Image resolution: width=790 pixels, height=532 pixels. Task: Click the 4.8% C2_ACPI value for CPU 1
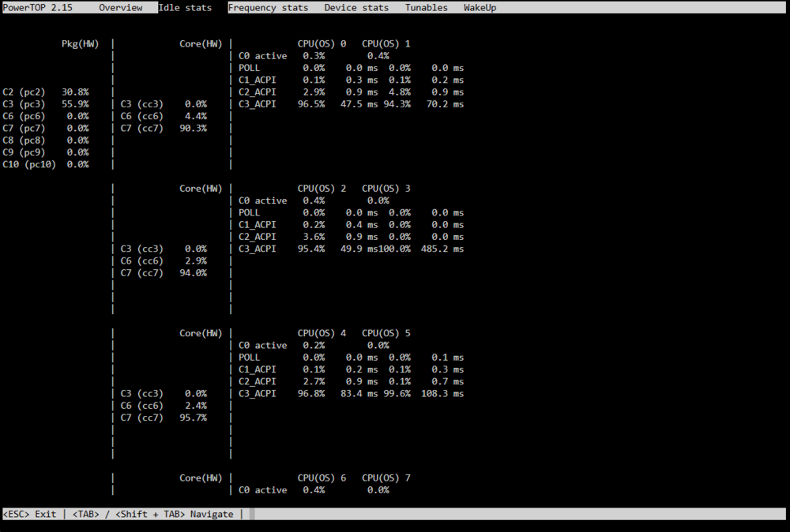400,92
